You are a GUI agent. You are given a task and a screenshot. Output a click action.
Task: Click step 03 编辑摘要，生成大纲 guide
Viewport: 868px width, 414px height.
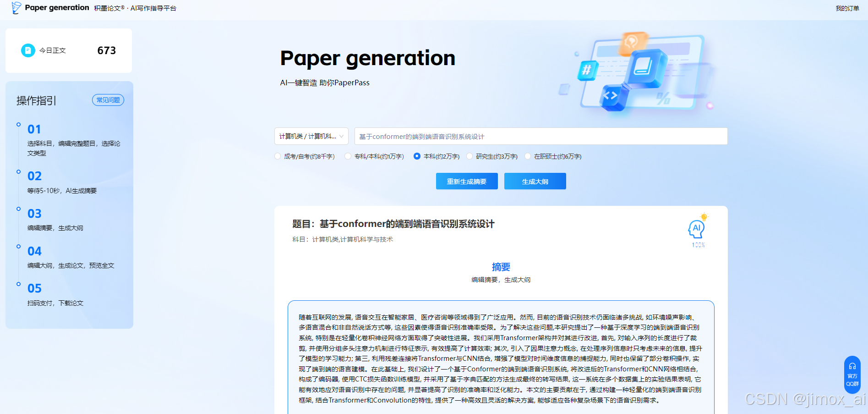[x=55, y=228]
